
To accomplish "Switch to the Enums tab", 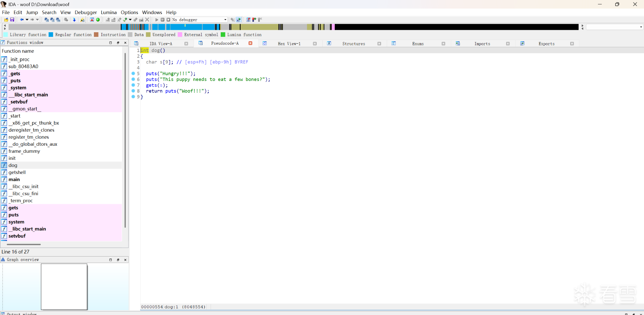I will tap(418, 44).
